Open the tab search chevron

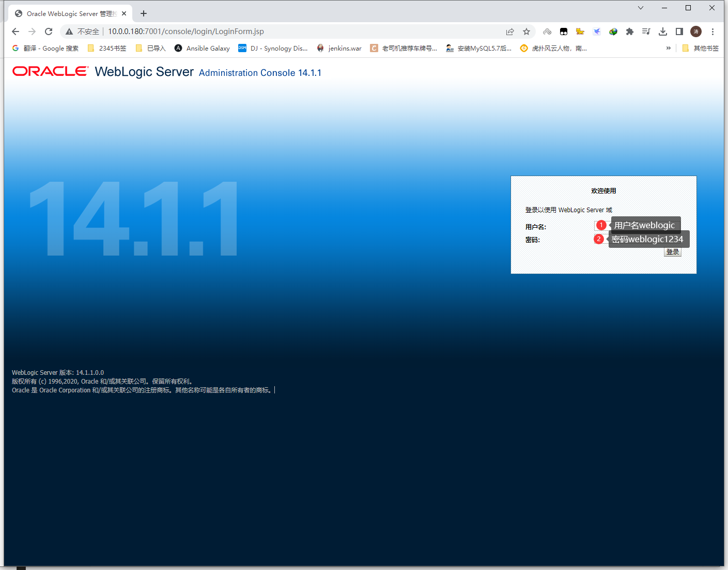coord(641,8)
